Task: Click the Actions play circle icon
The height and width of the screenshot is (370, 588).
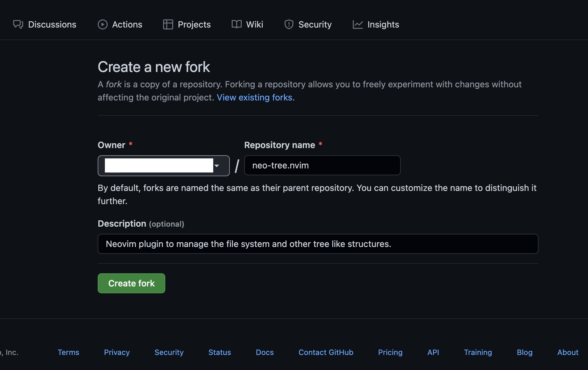Action: pyautogui.click(x=103, y=24)
